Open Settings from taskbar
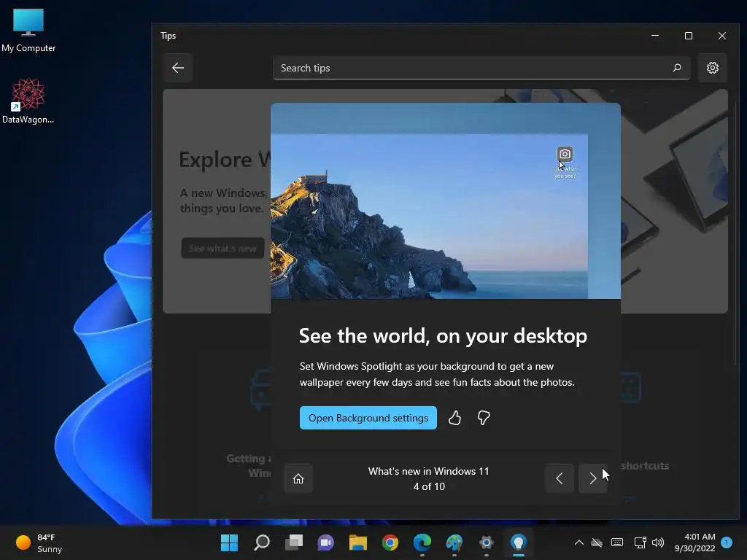The image size is (747, 560). click(x=487, y=542)
